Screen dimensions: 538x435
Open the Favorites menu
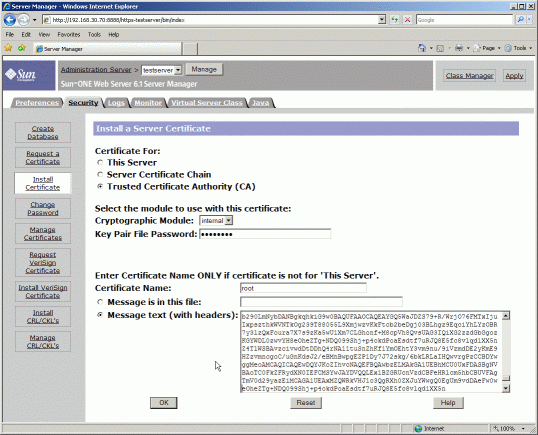(x=69, y=35)
